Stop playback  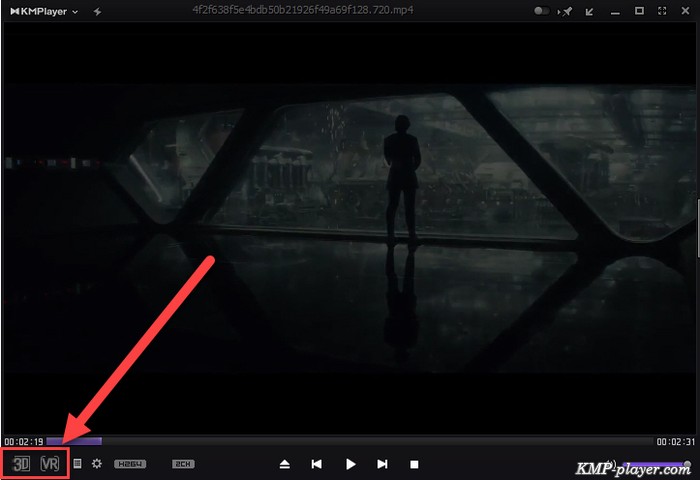tap(414, 465)
